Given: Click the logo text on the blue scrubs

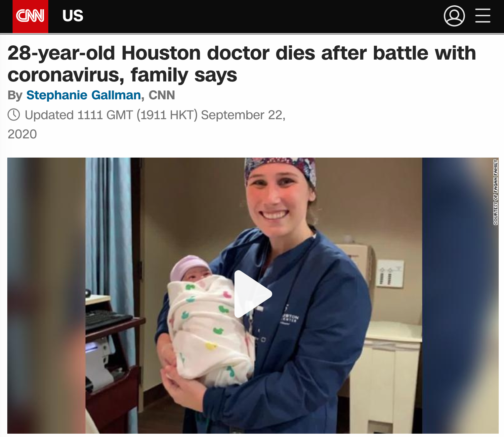Looking at the screenshot, I should coord(290,319).
